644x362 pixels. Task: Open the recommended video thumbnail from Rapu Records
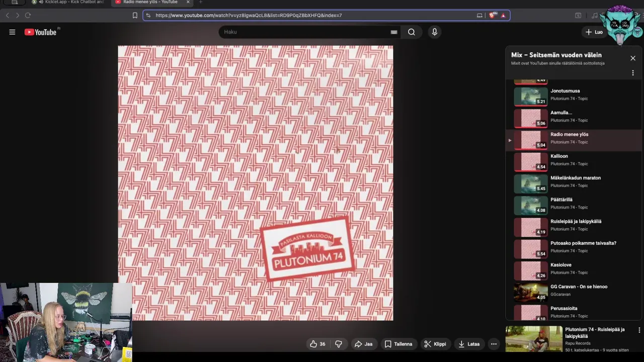point(534,339)
